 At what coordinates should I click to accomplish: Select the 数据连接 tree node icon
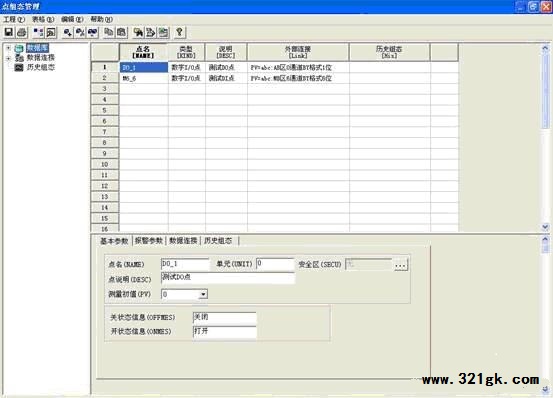tap(19, 58)
